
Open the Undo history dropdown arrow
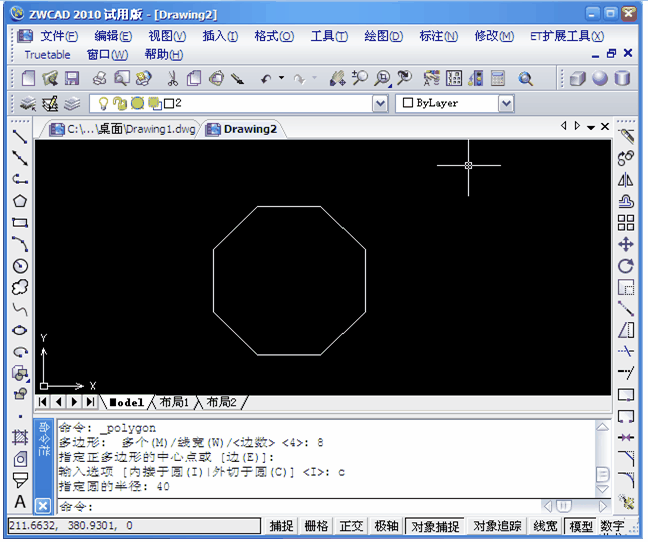[281, 77]
